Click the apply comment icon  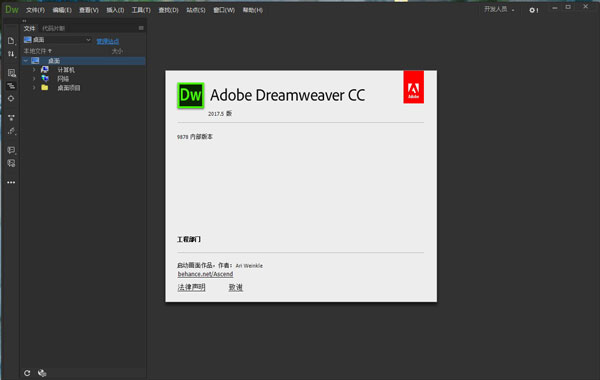(11, 150)
